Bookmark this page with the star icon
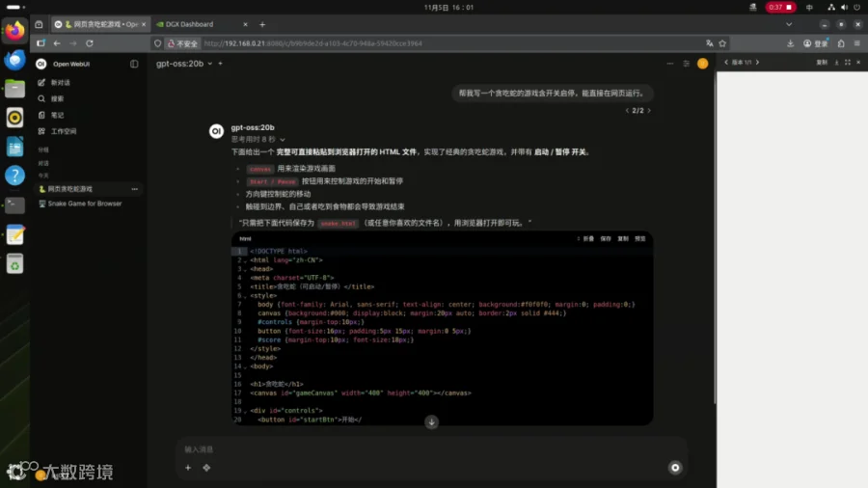868x488 pixels. 722,43
